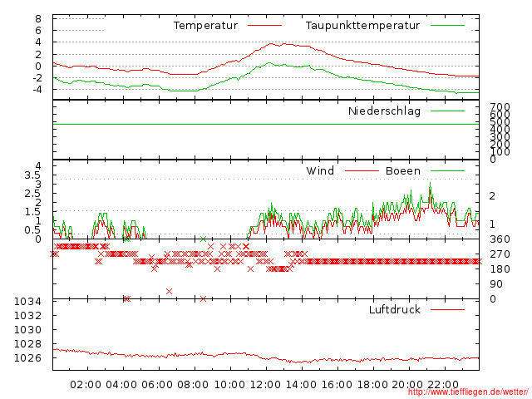Click the 16:00 time axis label
This screenshot has width=532, height=399.
click(337, 385)
